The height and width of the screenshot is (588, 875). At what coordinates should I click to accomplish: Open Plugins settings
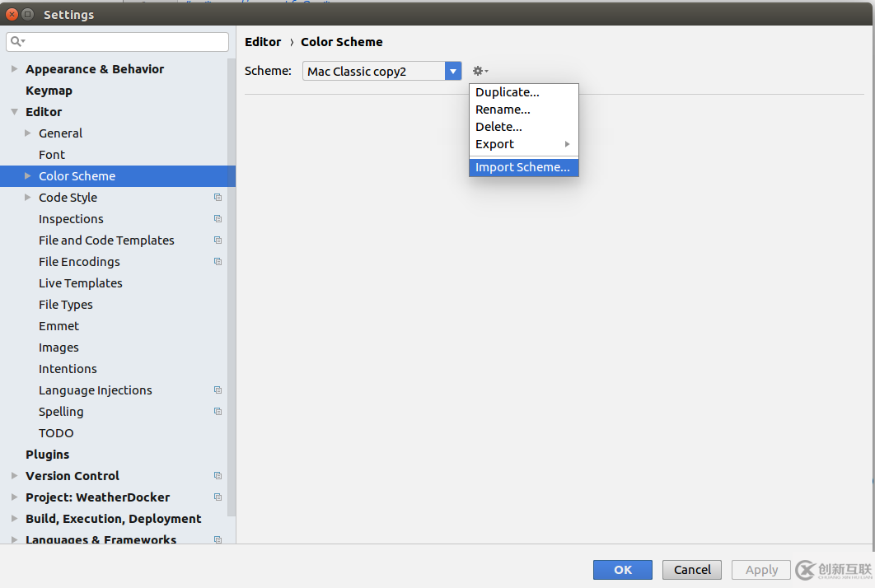pyautogui.click(x=48, y=454)
